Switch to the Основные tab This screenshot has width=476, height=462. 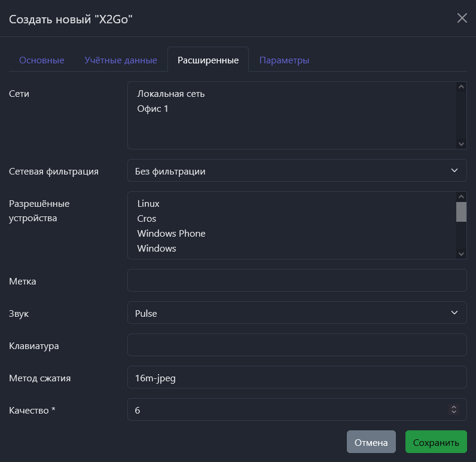(x=42, y=60)
